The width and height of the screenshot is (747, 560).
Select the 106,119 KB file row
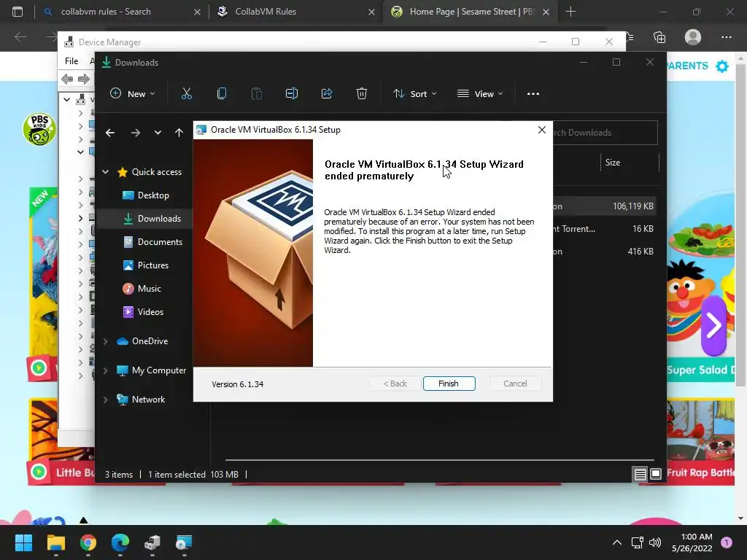click(x=604, y=206)
